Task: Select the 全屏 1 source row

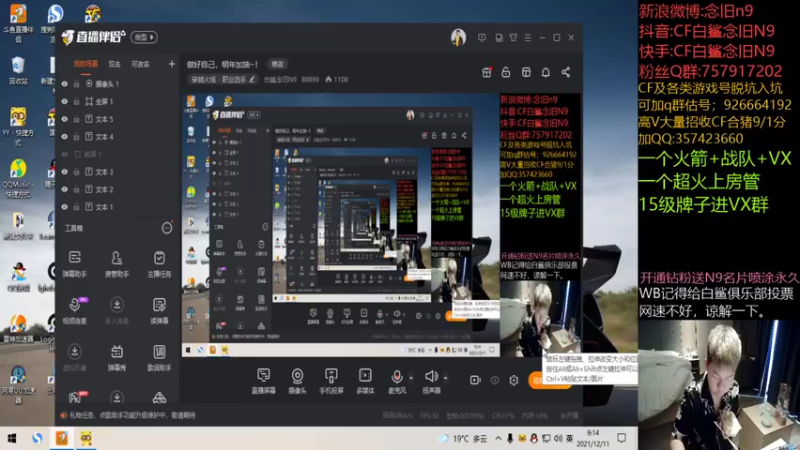Action: pos(117,102)
